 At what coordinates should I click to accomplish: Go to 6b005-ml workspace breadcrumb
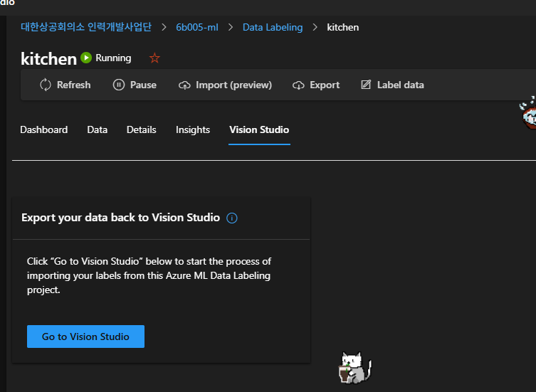tap(197, 27)
